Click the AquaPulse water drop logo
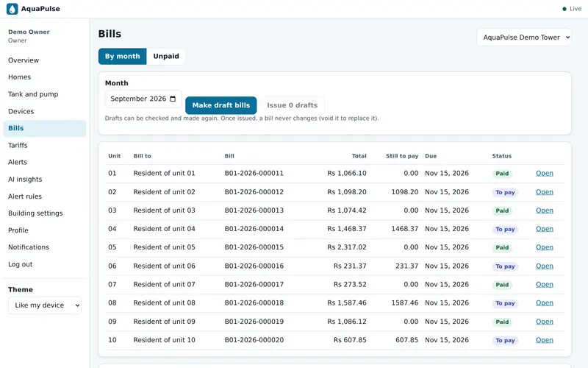The width and height of the screenshot is (588, 368). 12,9
